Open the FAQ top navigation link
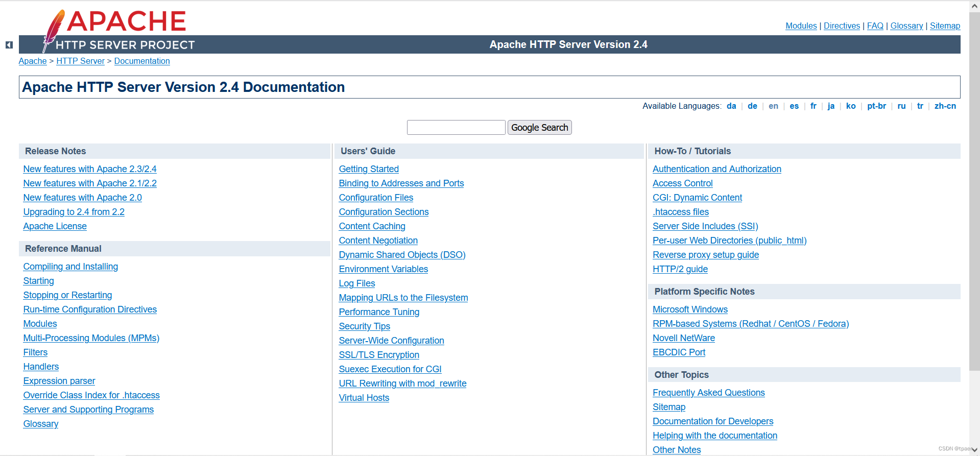 875,26
